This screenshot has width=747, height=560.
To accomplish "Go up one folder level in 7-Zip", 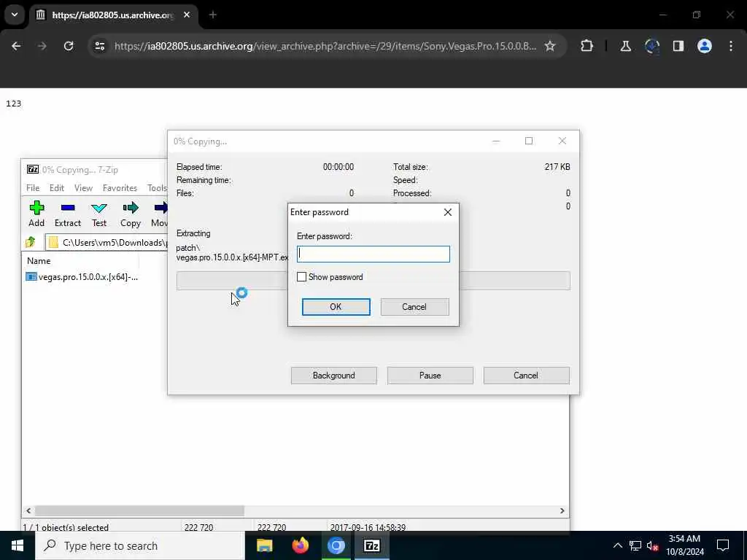I will pyautogui.click(x=31, y=242).
